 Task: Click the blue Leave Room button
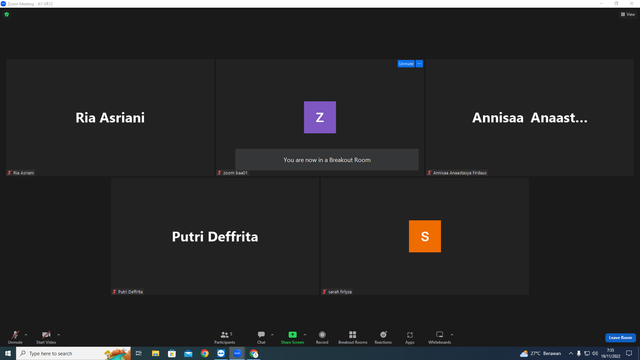point(620,338)
